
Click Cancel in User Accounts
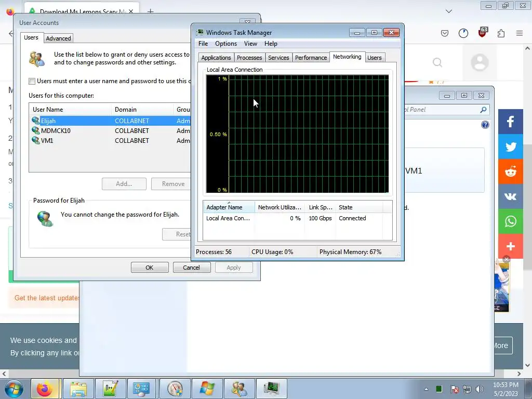point(192,268)
